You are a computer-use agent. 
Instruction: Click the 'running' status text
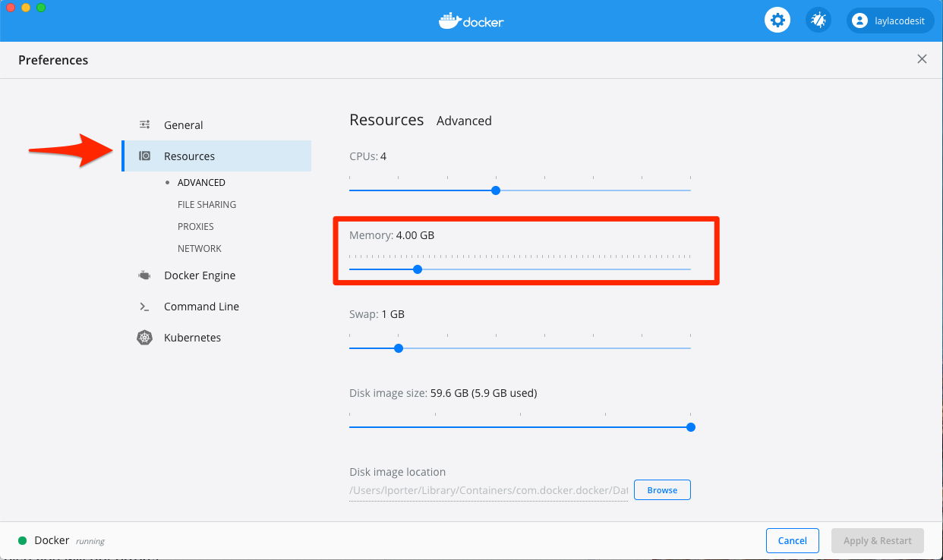pos(90,541)
